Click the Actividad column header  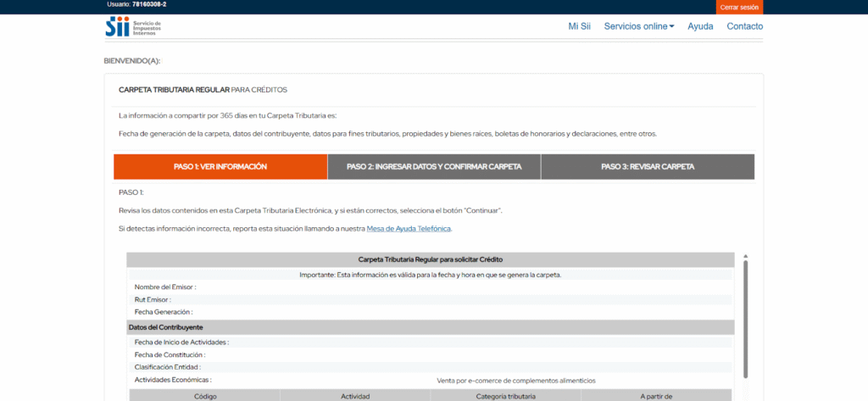355,396
